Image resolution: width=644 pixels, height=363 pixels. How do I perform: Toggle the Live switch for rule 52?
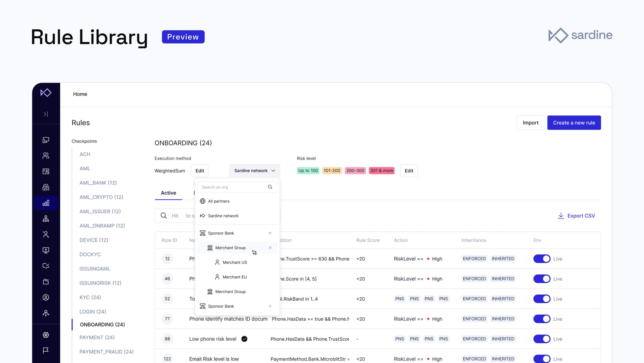coord(542,299)
